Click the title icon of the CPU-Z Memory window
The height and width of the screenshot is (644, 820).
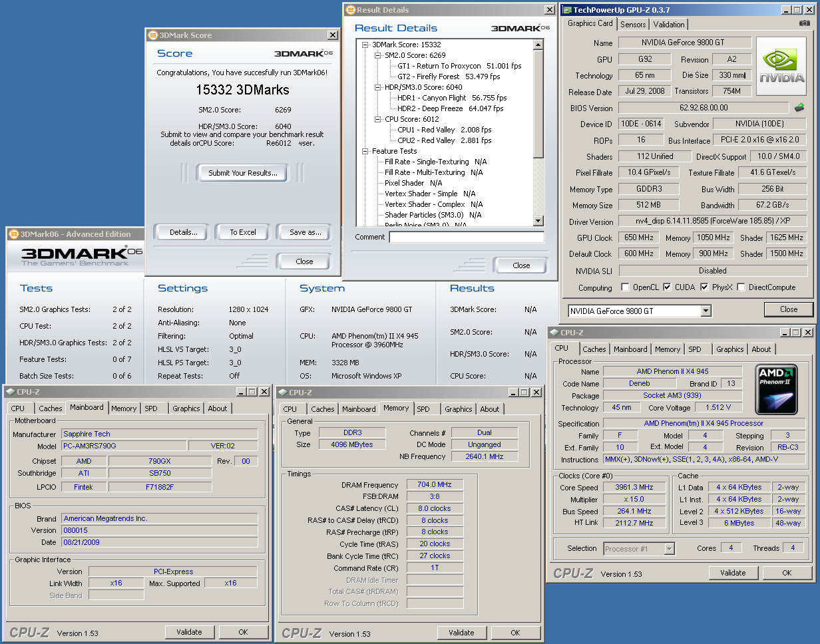(x=282, y=393)
